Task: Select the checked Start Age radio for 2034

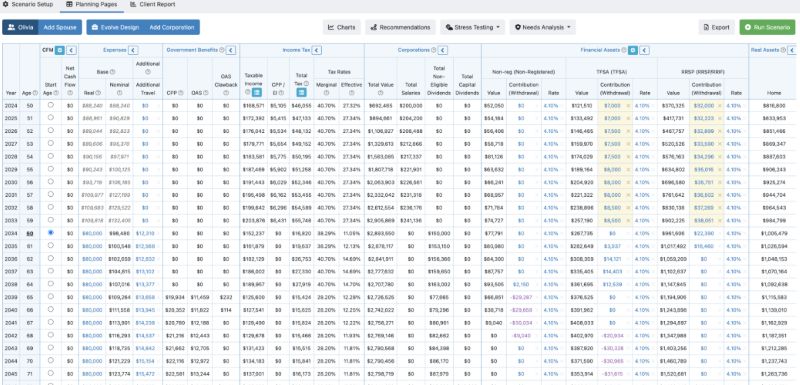Action: [x=50, y=232]
